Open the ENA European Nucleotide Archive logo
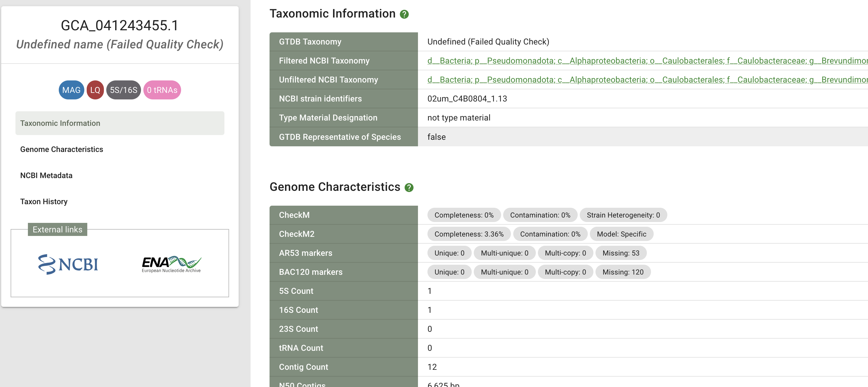The image size is (868, 387). 171,264
